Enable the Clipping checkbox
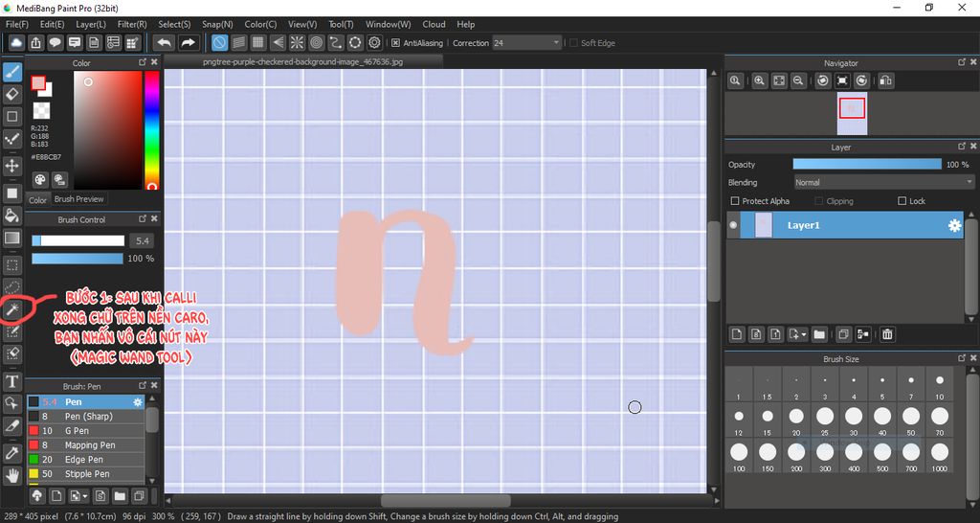 (x=819, y=201)
